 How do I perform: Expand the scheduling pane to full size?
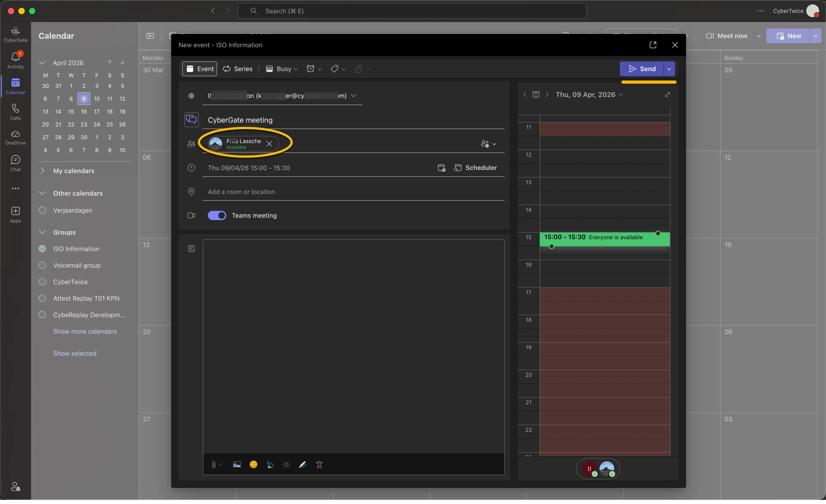pyautogui.click(x=667, y=94)
